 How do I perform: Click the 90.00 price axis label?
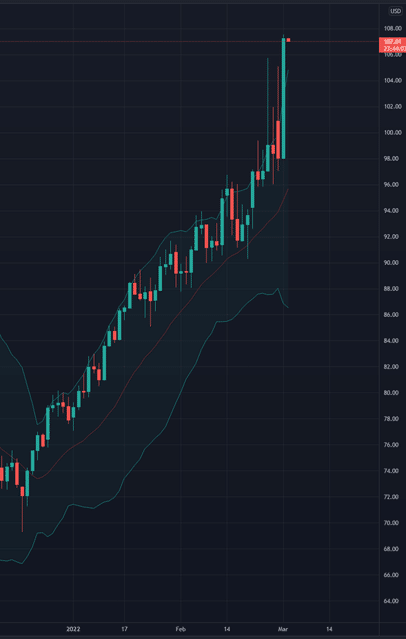pyautogui.click(x=392, y=263)
